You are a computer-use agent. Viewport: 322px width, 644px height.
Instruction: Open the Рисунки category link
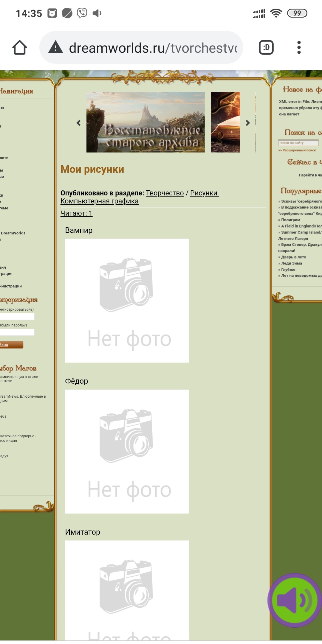pos(204,193)
